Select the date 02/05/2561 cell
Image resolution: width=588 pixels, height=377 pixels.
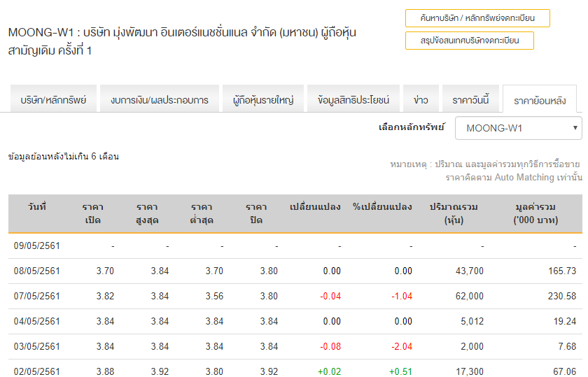tap(36, 371)
